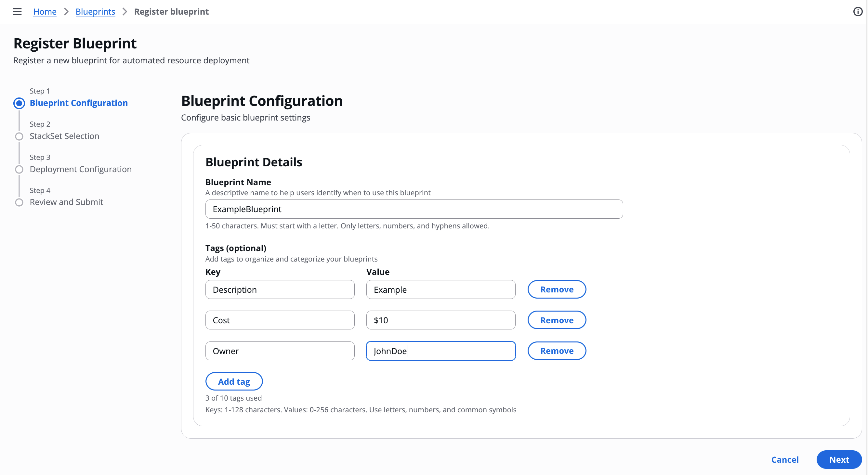Remove the Description tag
Viewport: 868px width, 475px height.
557,289
